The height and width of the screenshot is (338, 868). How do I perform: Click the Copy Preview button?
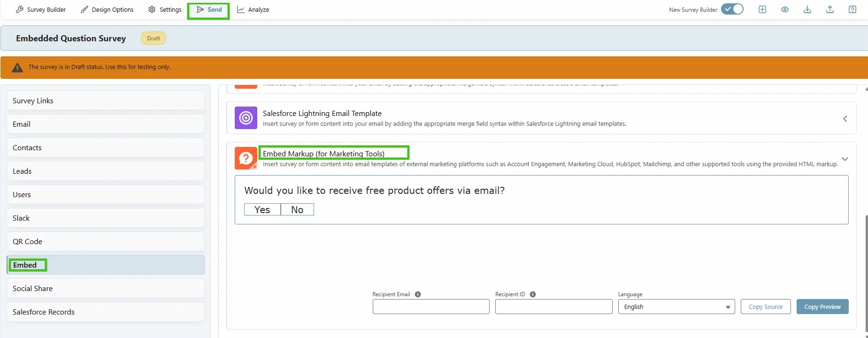[822, 307]
